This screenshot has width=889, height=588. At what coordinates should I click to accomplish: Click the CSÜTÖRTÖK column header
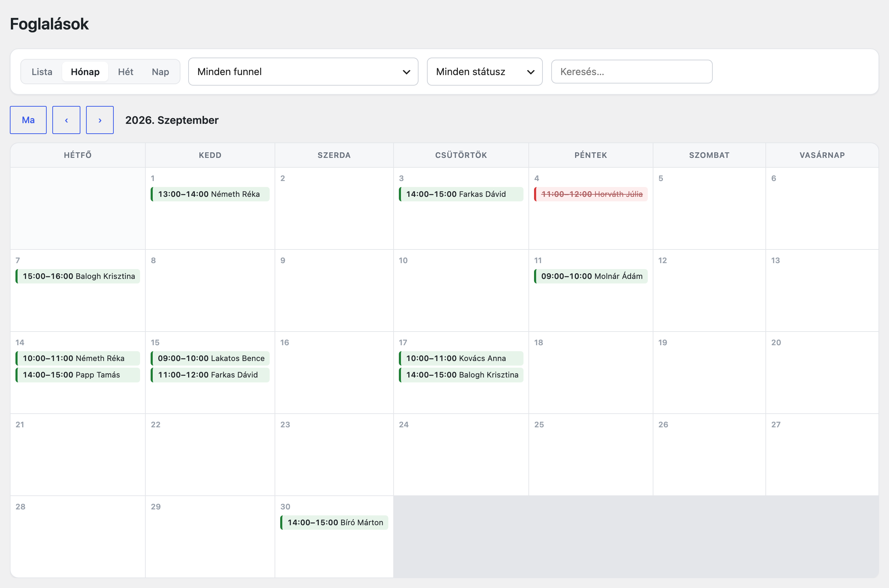click(461, 155)
